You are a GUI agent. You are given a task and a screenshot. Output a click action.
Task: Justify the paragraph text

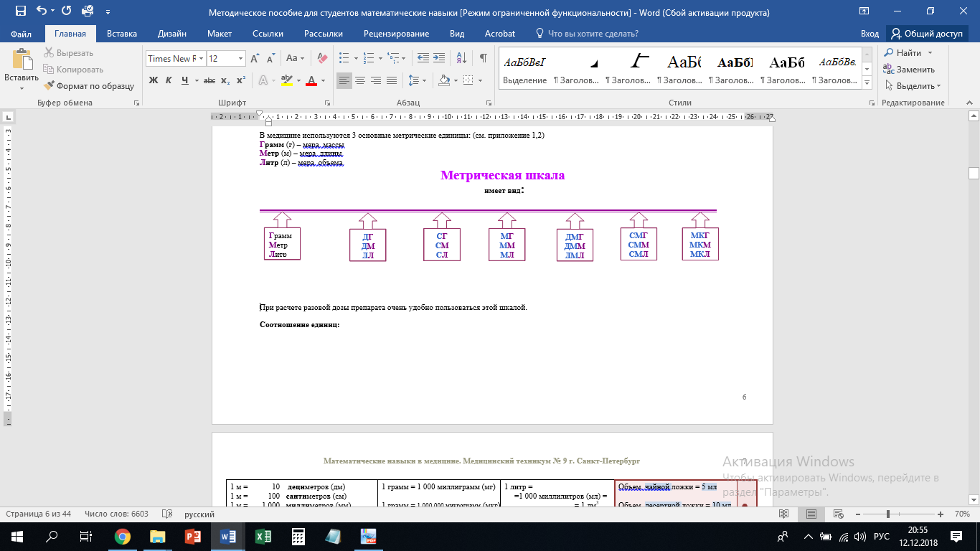click(392, 80)
